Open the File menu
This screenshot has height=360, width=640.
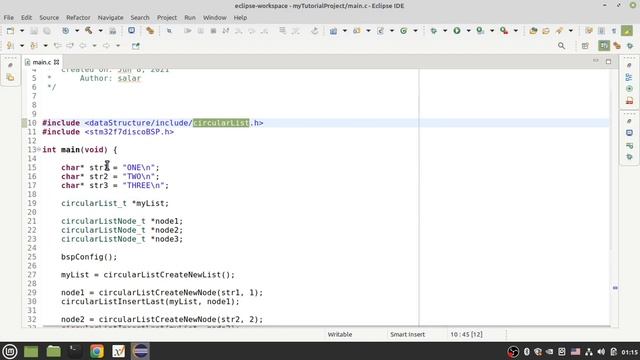pyautogui.click(x=9, y=18)
